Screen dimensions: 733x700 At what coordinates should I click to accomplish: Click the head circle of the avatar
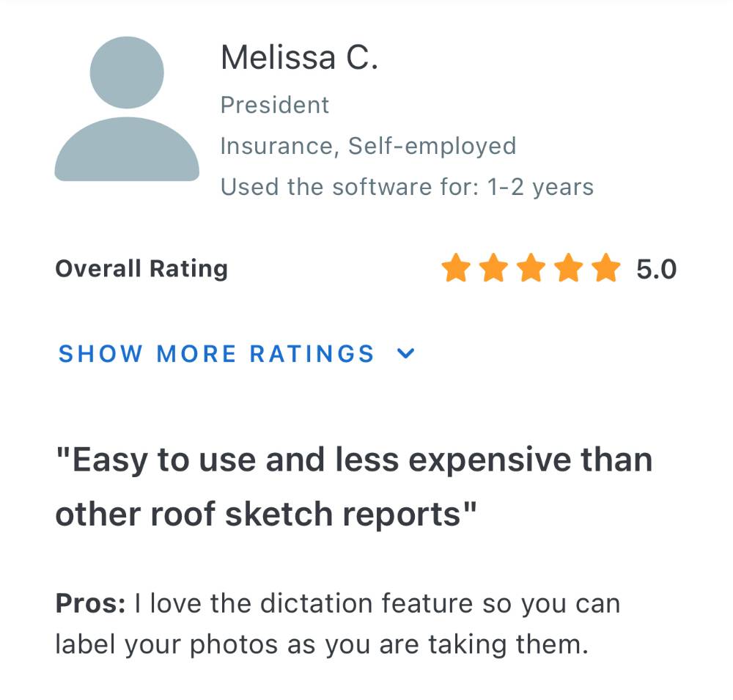[x=127, y=73]
